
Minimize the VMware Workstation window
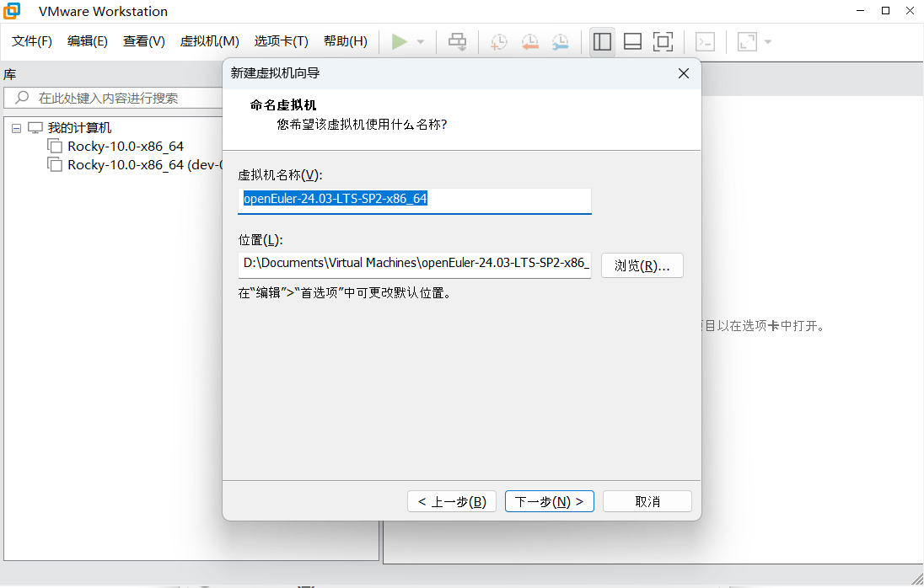pos(861,11)
